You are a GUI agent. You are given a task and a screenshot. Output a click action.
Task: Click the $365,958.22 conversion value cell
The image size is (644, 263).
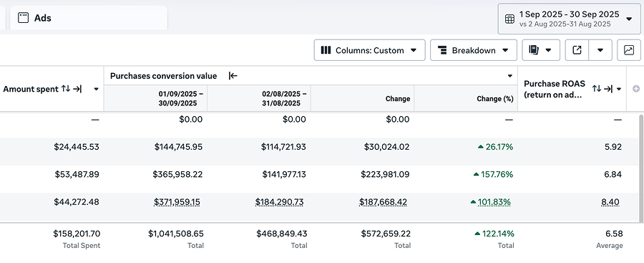click(x=177, y=175)
